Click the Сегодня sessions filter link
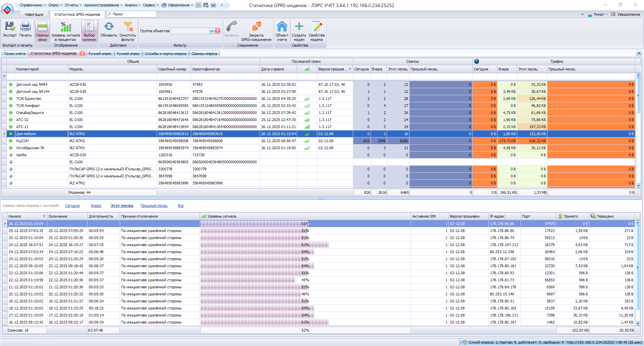This screenshot has width=644, height=346. [72, 206]
